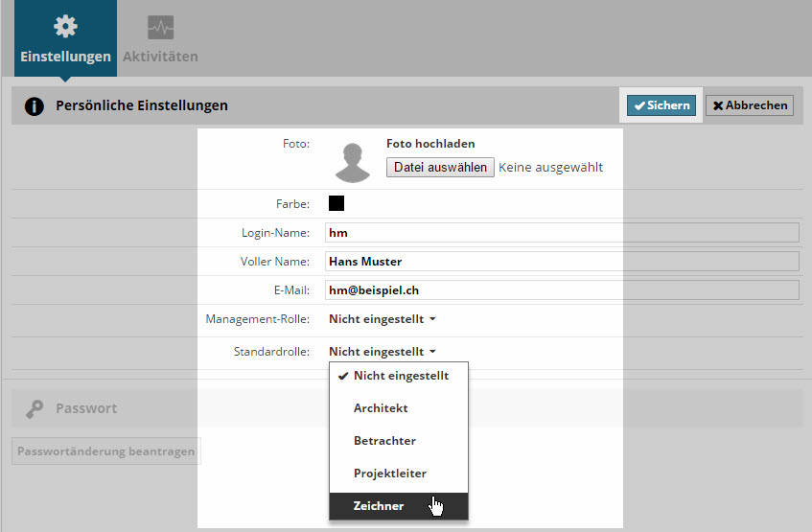The width and height of the screenshot is (812, 532).
Task: Click into the Login-Name field
Action: point(562,233)
